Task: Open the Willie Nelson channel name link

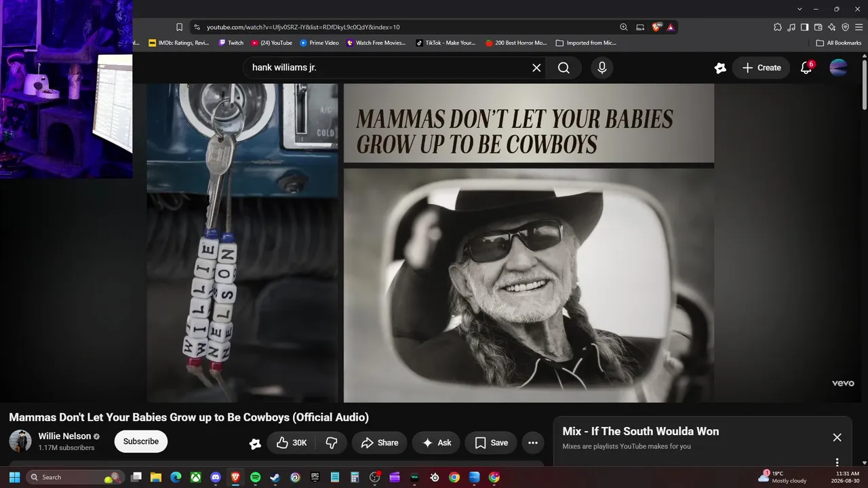Action: coord(64,436)
